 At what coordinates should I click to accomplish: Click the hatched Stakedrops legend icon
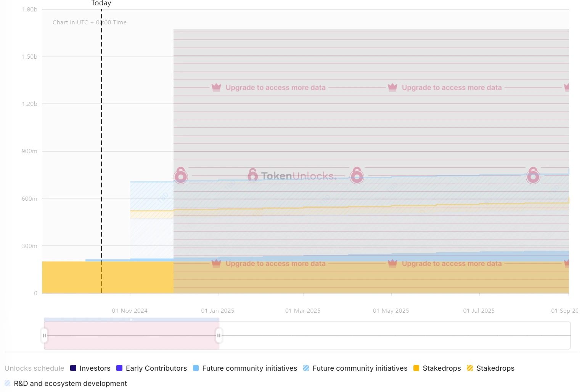(470, 368)
